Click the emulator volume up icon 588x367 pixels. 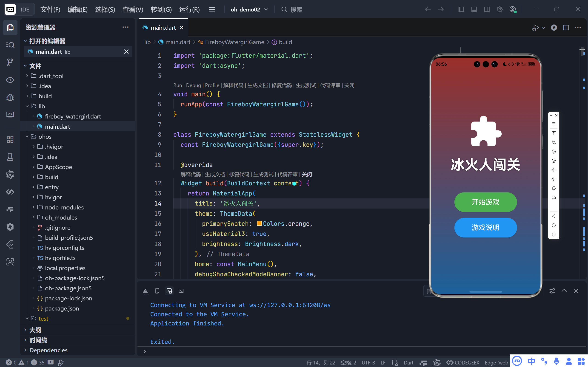[x=554, y=170]
